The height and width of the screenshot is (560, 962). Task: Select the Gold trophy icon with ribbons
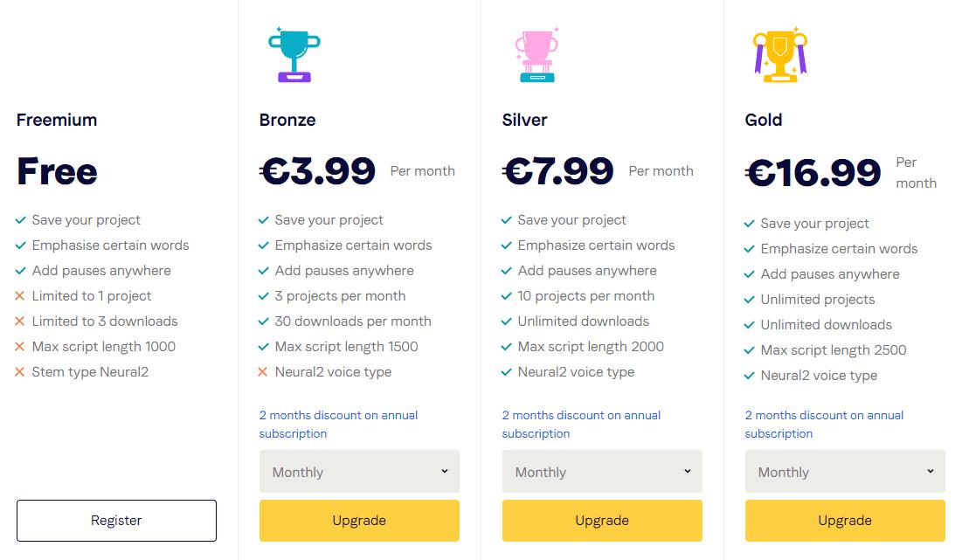pos(779,54)
